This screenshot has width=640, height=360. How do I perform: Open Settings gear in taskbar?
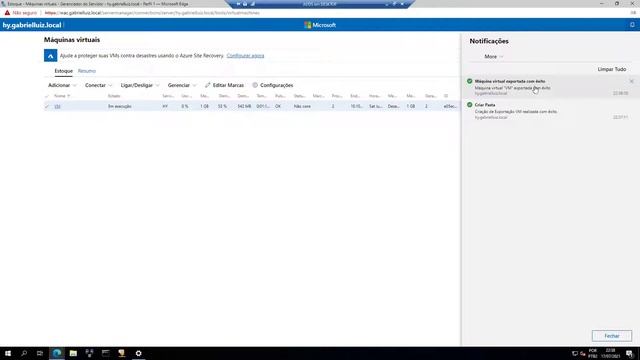(x=138, y=353)
